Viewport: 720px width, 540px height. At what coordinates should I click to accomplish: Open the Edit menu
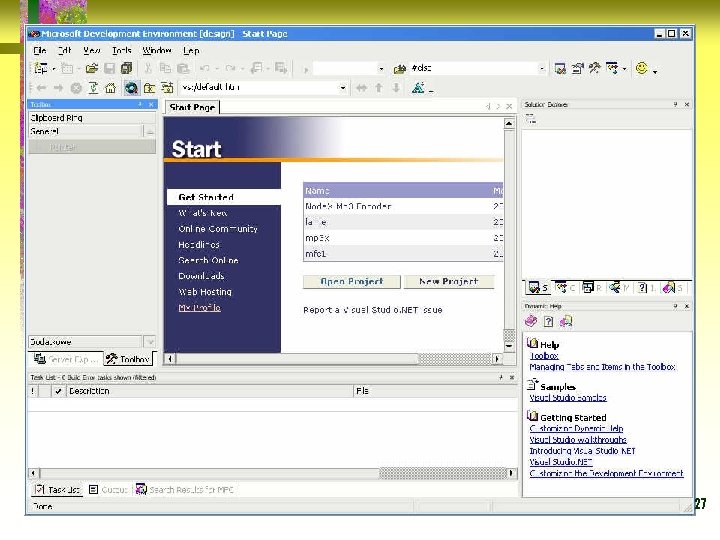point(64,51)
